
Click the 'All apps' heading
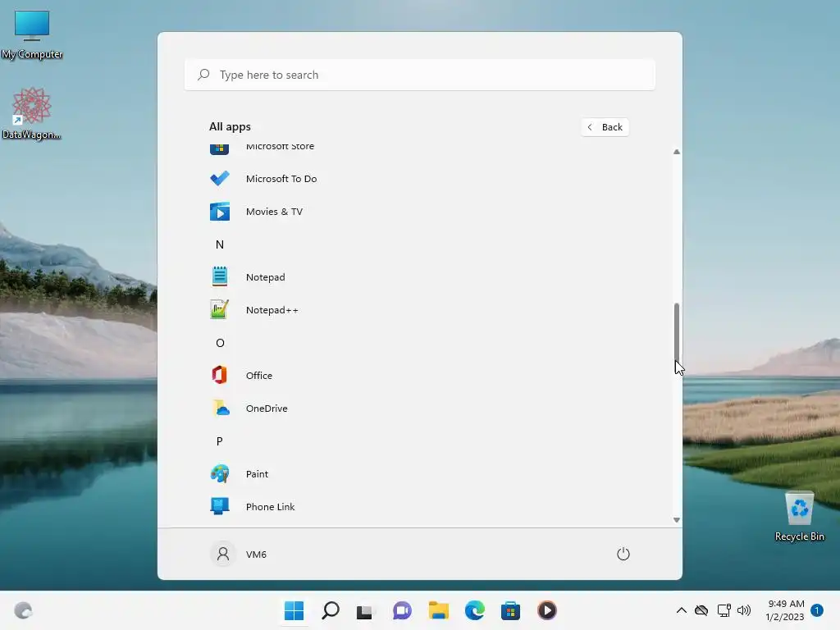(230, 127)
